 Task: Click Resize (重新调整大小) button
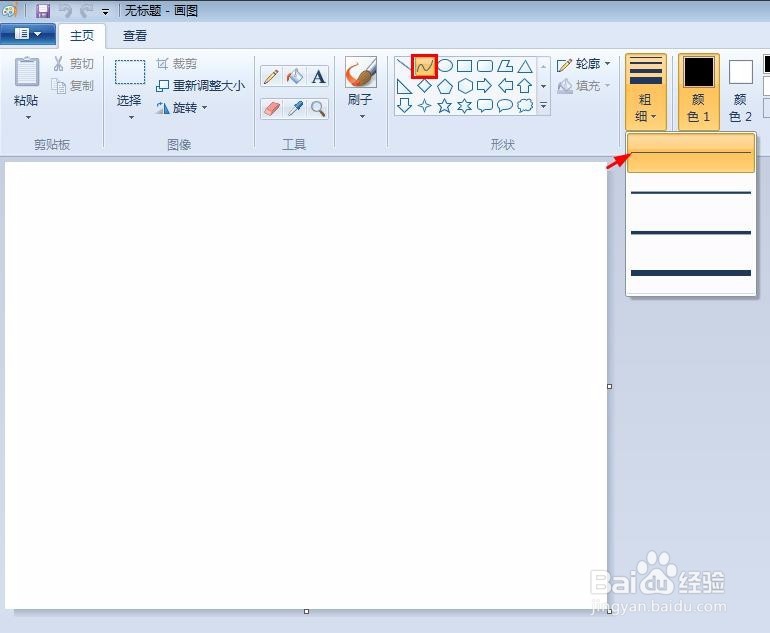tap(200, 85)
